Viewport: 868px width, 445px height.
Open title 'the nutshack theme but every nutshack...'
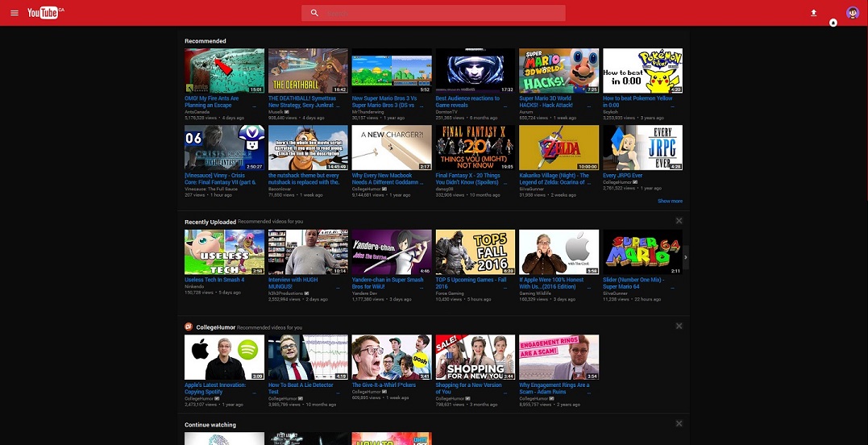pyautogui.click(x=304, y=178)
